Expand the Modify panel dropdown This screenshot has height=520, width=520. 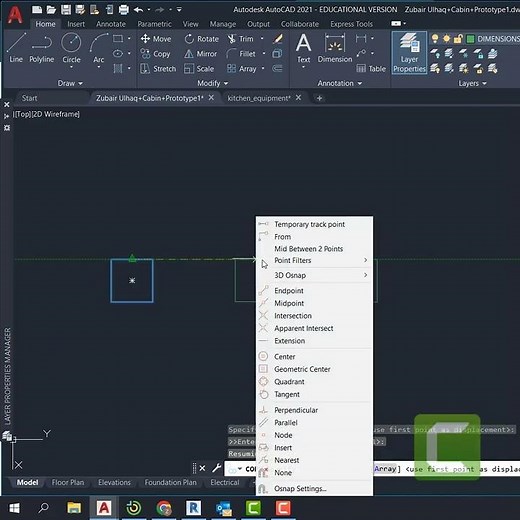[212, 83]
